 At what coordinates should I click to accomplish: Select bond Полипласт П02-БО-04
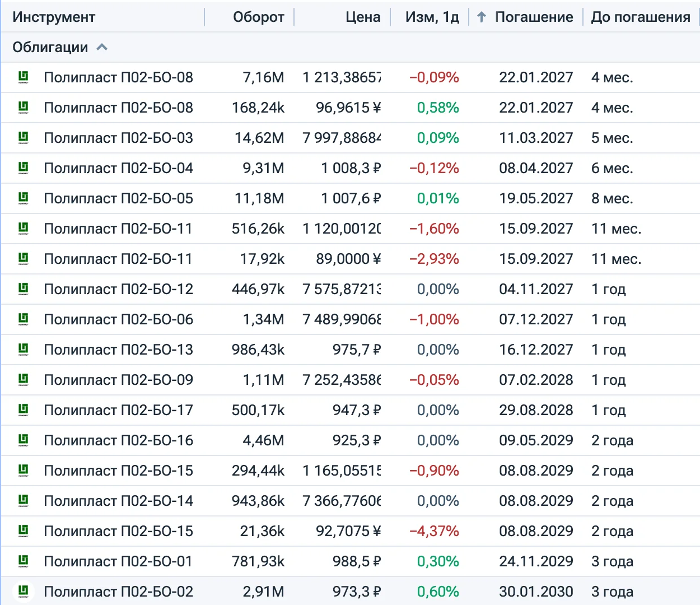pyautogui.click(x=118, y=168)
